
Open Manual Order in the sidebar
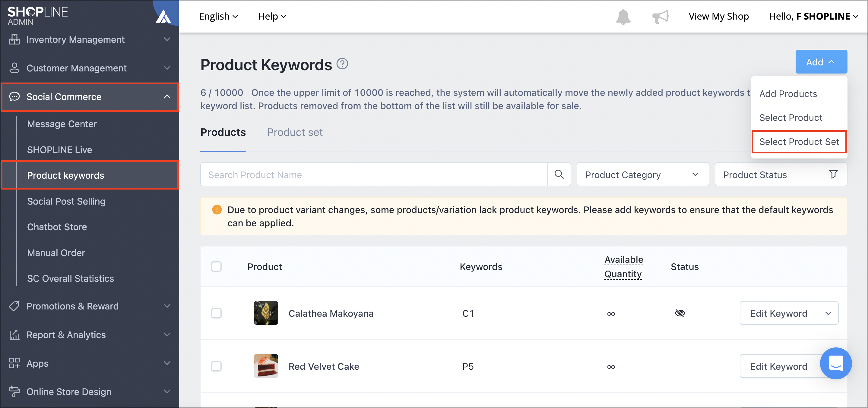pos(56,253)
